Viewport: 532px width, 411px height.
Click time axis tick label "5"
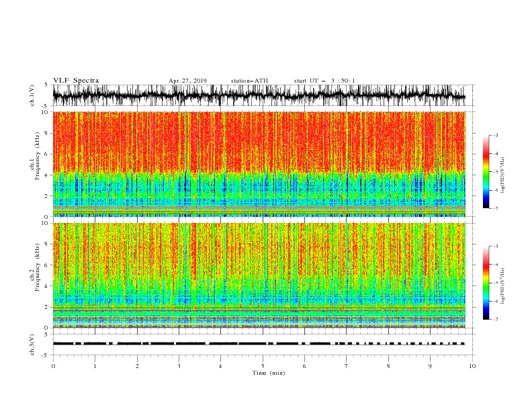(263, 366)
